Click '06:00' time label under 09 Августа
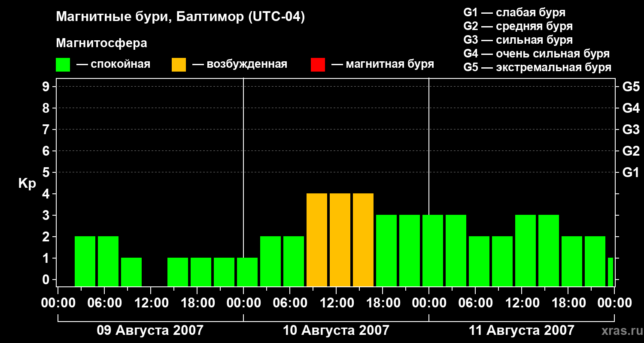Viewport: 644px width, 343px height. [x=104, y=303]
